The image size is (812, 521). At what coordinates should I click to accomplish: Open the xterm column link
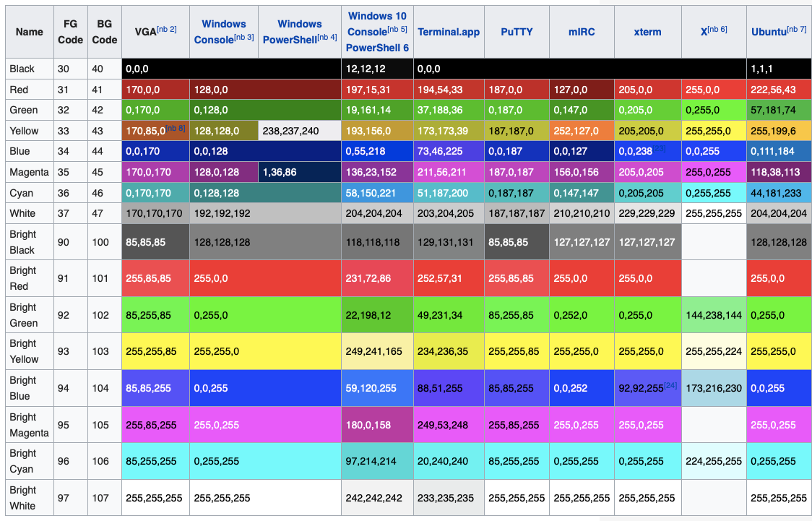[x=647, y=32]
